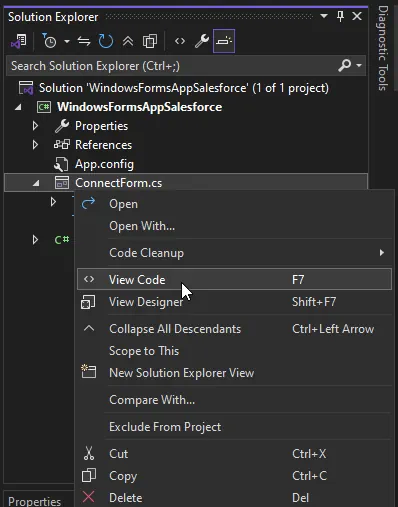
Task: Click the View Code toolbar icon
Action: [x=180, y=41]
